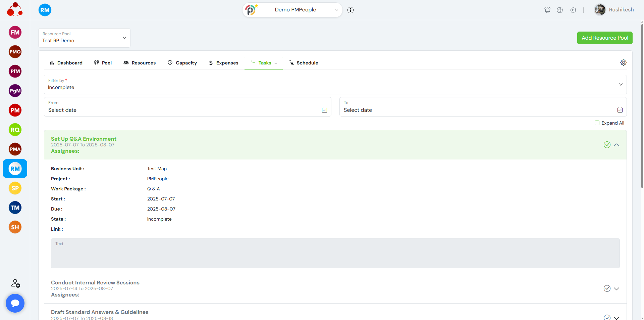The height and width of the screenshot is (320, 644).
Task: Collapse the Set Up Q&A Environment task
Action: (616, 145)
